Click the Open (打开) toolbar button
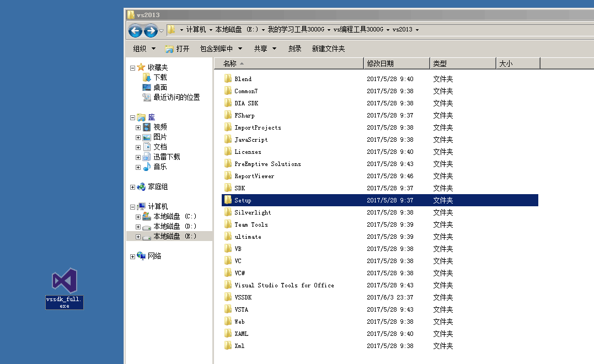The width and height of the screenshot is (594, 364). coord(177,49)
